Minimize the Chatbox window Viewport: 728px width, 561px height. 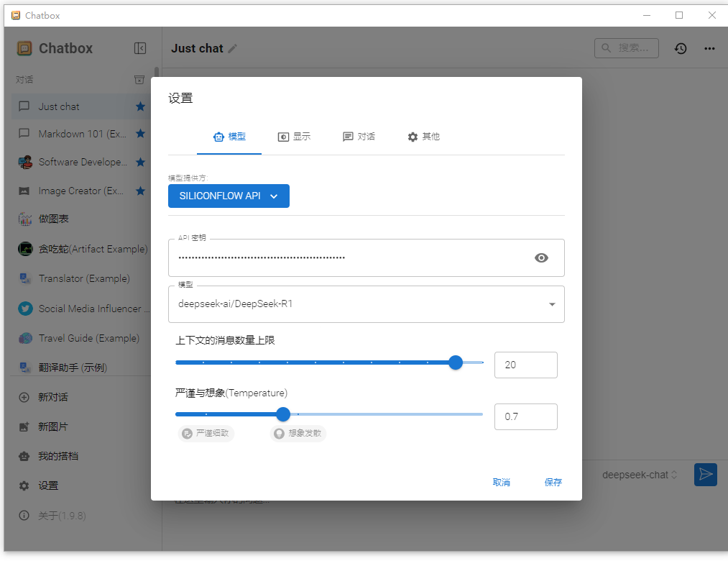click(x=647, y=15)
